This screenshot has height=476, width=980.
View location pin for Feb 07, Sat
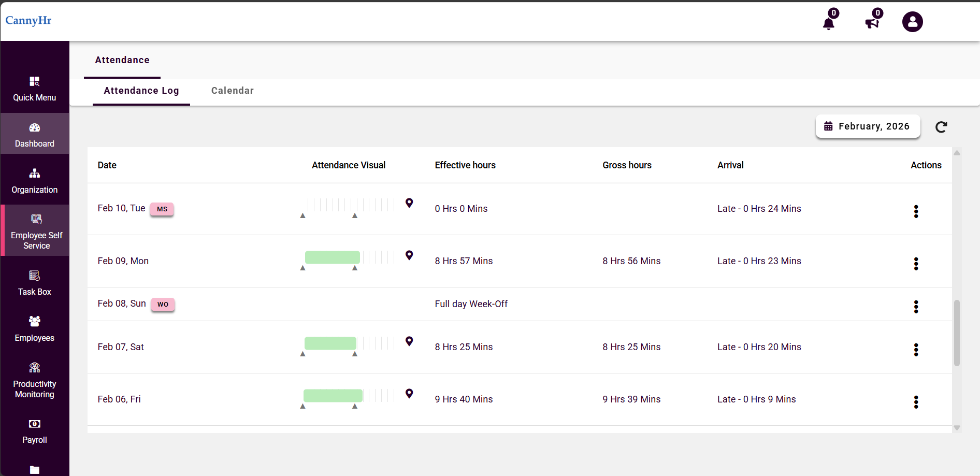(x=409, y=342)
